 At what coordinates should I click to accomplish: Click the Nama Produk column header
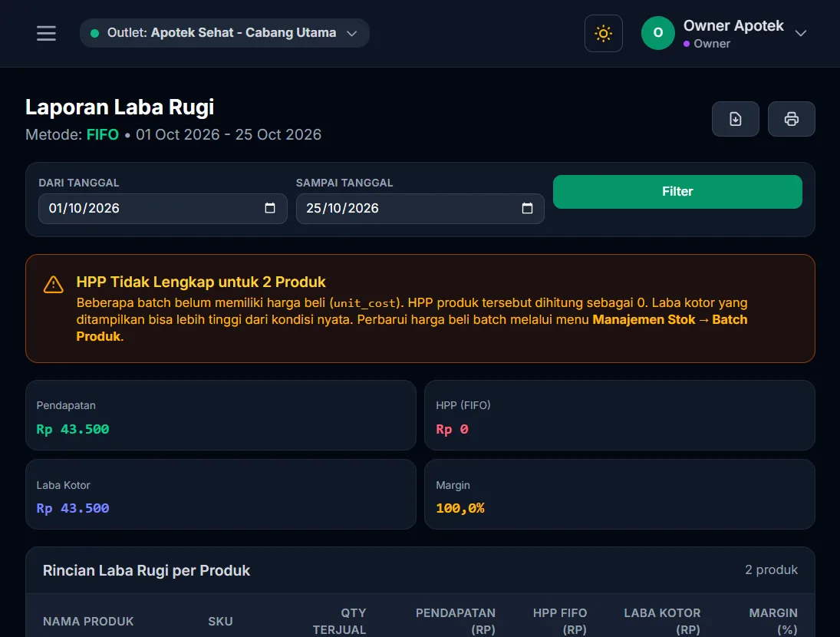(x=88, y=622)
